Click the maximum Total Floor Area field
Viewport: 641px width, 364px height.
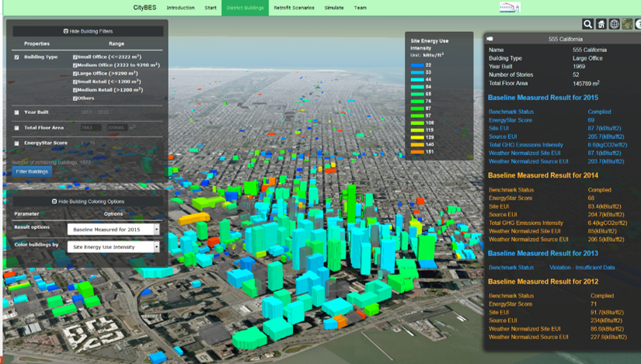(x=117, y=128)
